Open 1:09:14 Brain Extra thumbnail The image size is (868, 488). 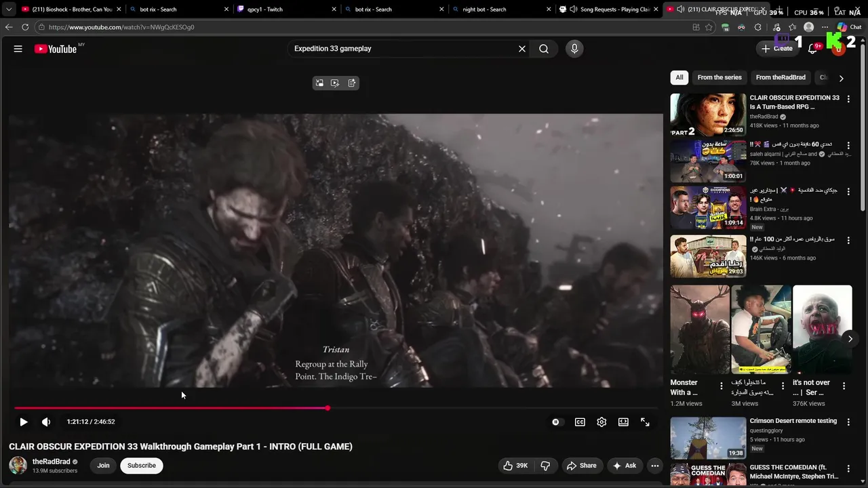[708, 208]
